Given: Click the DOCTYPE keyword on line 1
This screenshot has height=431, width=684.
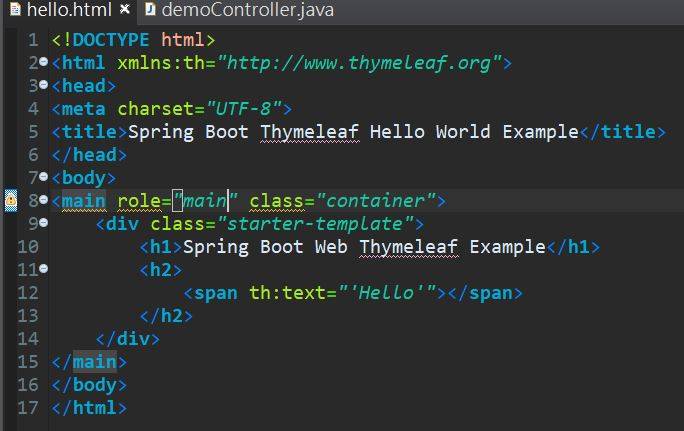Looking at the screenshot, I should pyautogui.click(x=111, y=40).
